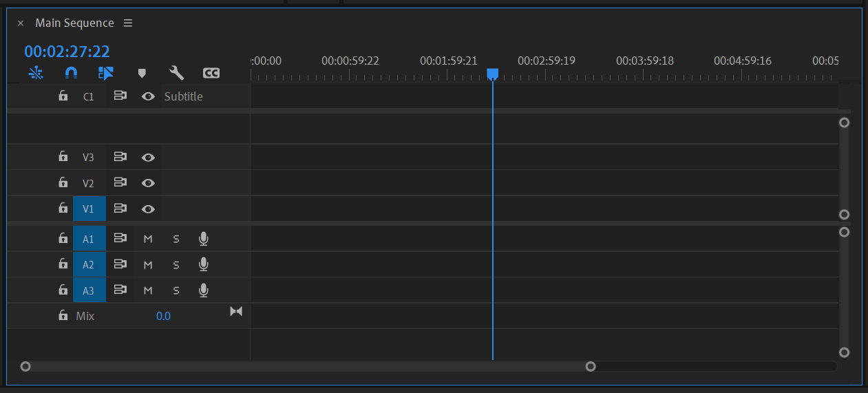This screenshot has height=393, width=868.
Task: Click the Mix track label
Action: click(x=85, y=316)
